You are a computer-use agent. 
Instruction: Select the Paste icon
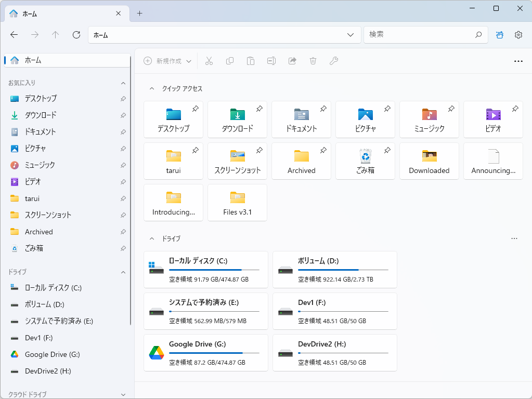click(251, 61)
